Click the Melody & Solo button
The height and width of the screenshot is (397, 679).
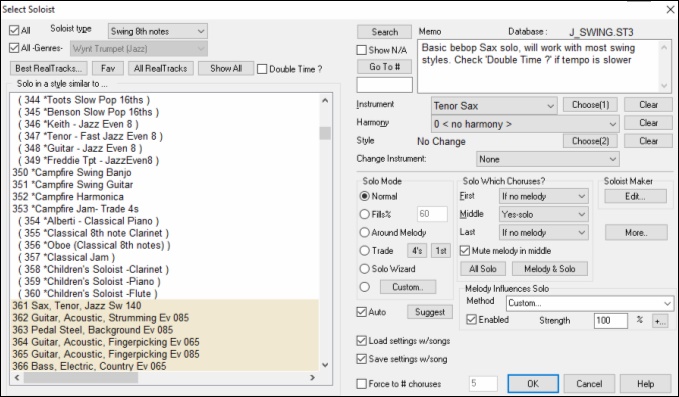[550, 269]
